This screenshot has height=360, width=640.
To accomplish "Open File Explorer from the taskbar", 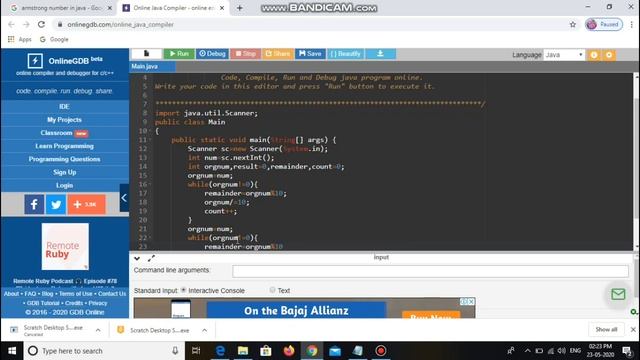I will coord(243,351).
